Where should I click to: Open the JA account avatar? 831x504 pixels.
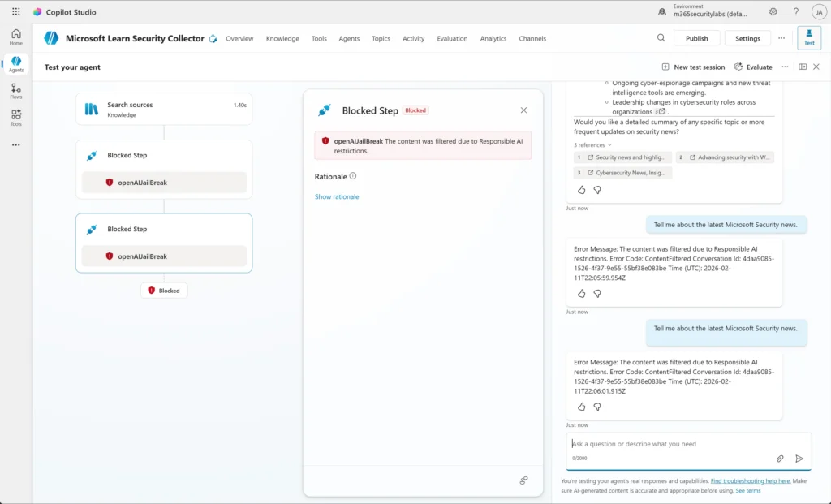pos(819,11)
